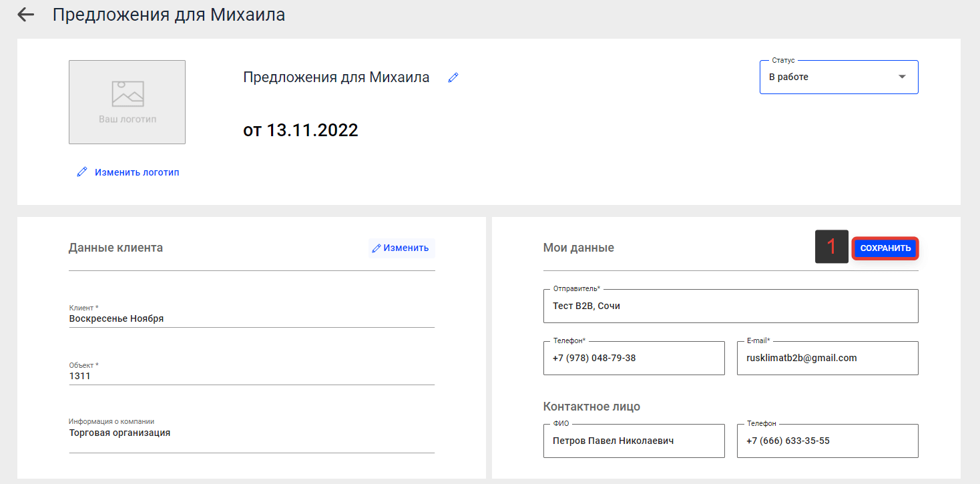Click object value '1311'

point(79,376)
